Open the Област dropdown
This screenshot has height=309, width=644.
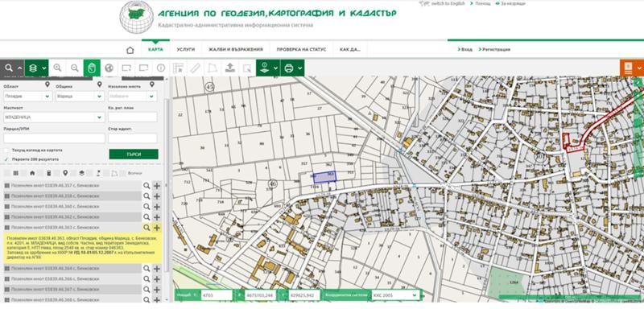click(28, 96)
